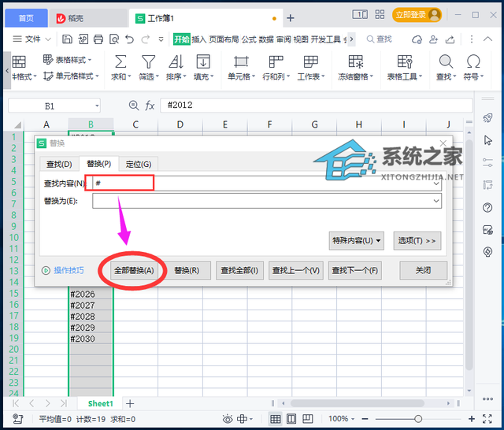Screen dimensions: 504x430
Task: Click the fx insert function icon
Action: (150, 106)
